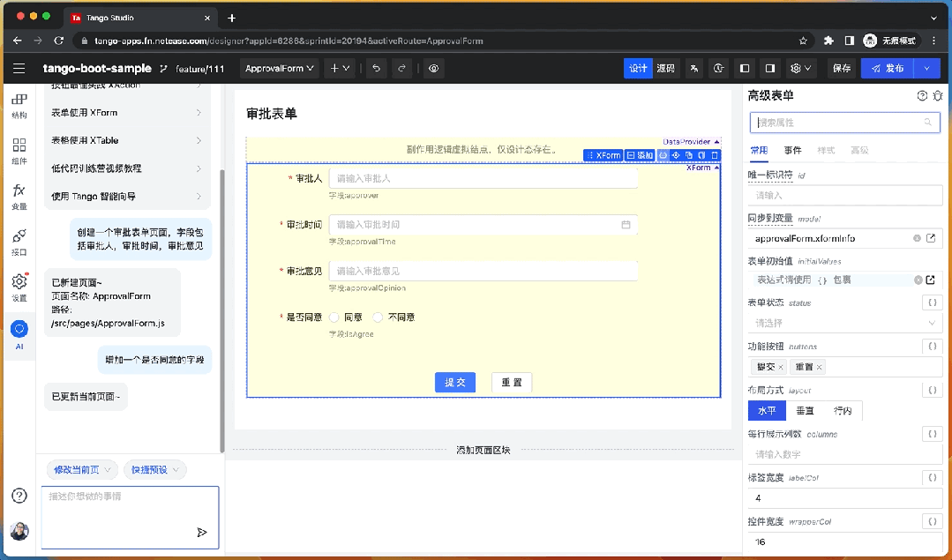Open the 设置 settings sidebar panel
952x560 pixels.
click(19, 288)
